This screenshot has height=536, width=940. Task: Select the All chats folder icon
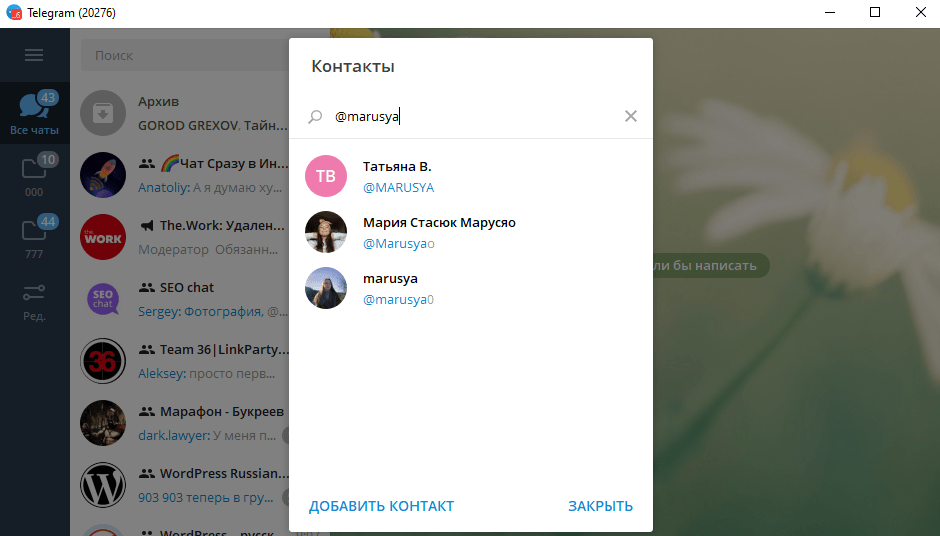pyautogui.click(x=34, y=111)
